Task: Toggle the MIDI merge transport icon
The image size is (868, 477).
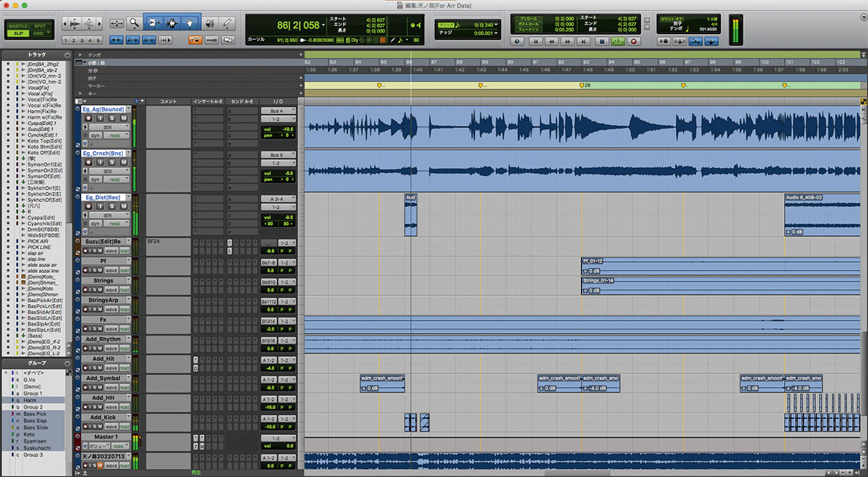Action: [695, 41]
